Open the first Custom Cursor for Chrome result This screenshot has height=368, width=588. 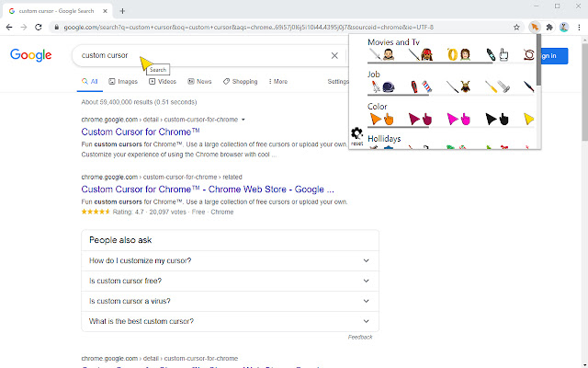pyautogui.click(x=141, y=132)
